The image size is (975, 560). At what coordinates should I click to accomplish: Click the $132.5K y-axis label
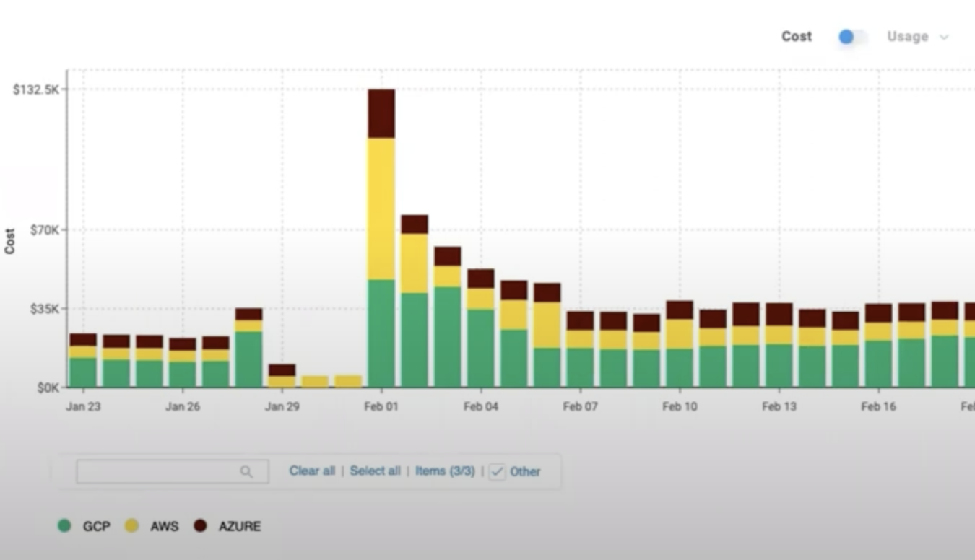click(x=36, y=89)
